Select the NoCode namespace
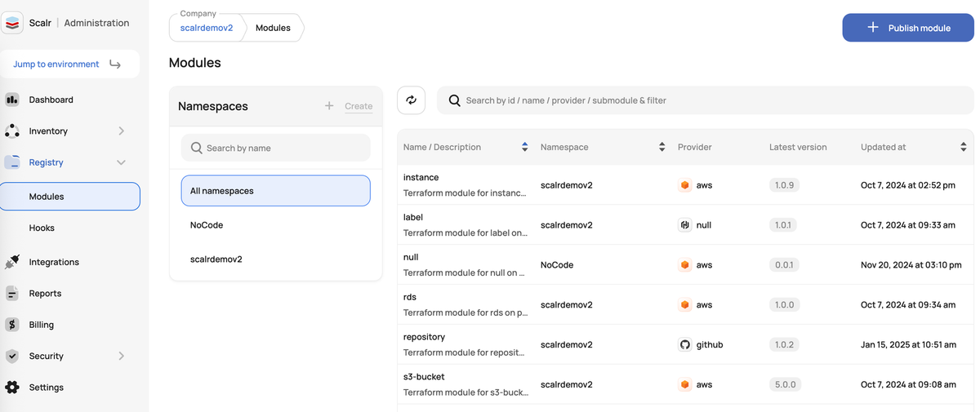The height and width of the screenshot is (412, 980). click(x=207, y=225)
